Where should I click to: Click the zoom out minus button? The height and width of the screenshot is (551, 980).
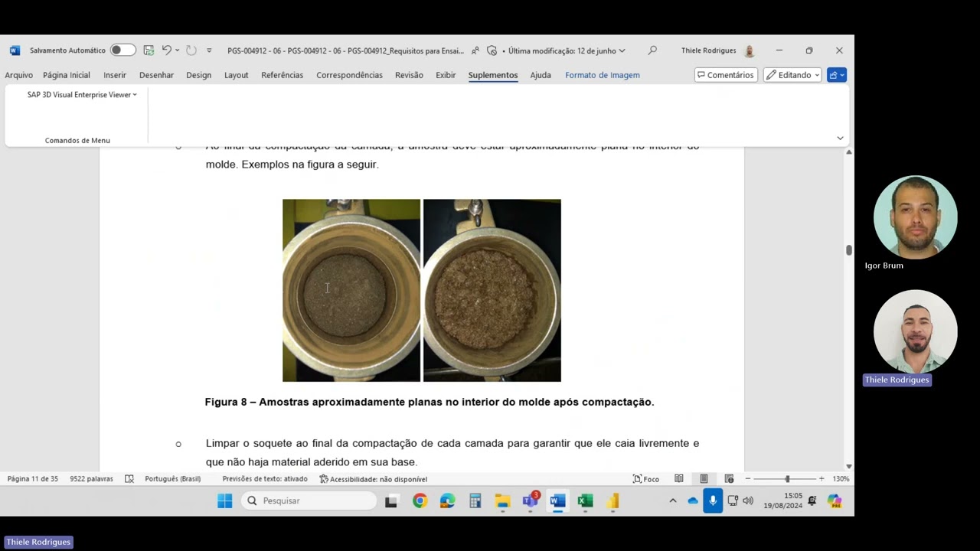748,479
